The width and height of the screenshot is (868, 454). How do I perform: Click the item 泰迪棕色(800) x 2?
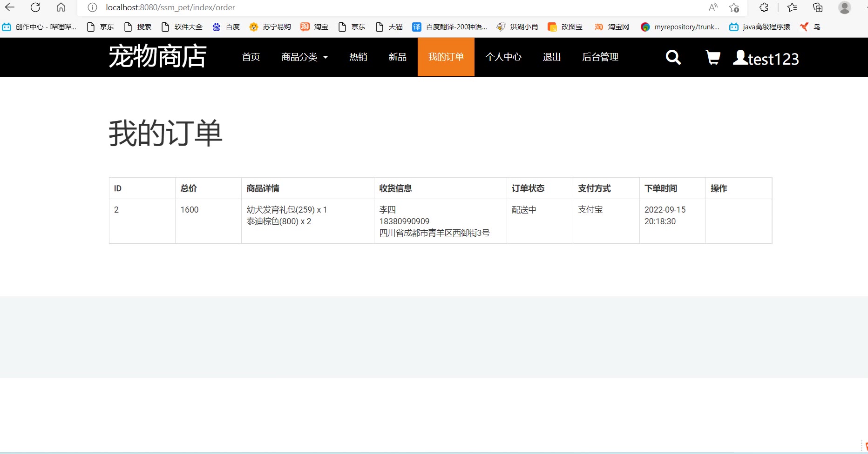[x=279, y=221]
